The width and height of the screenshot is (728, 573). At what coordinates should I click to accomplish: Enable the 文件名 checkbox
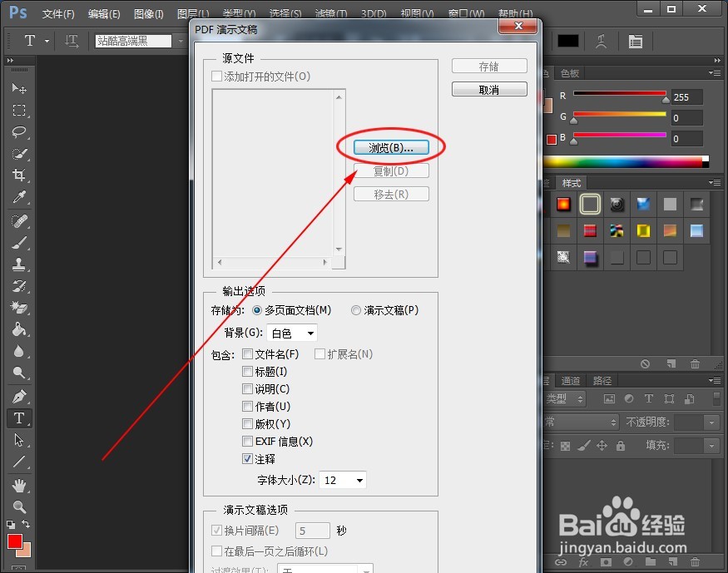pyautogui.click(x=247, y=353)
